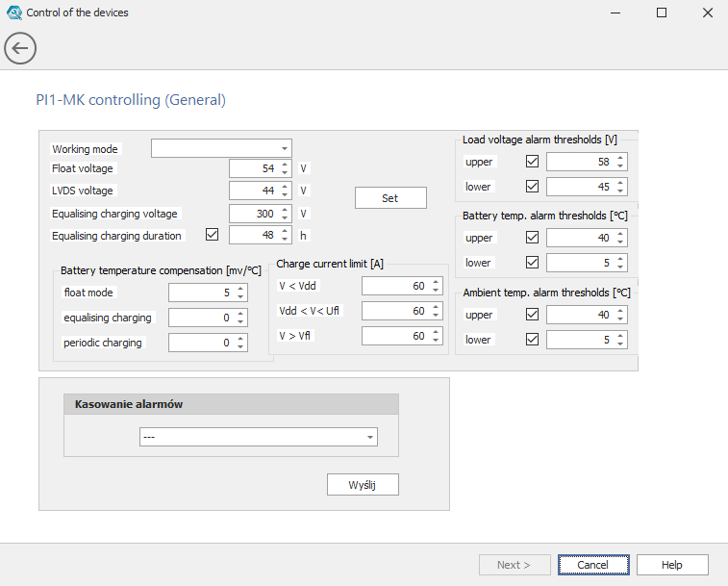Image resolution: width=728 pixels, height=586 pixels.
Task: Decrease Float voltage with down arrow
Action: coord(285,173)
